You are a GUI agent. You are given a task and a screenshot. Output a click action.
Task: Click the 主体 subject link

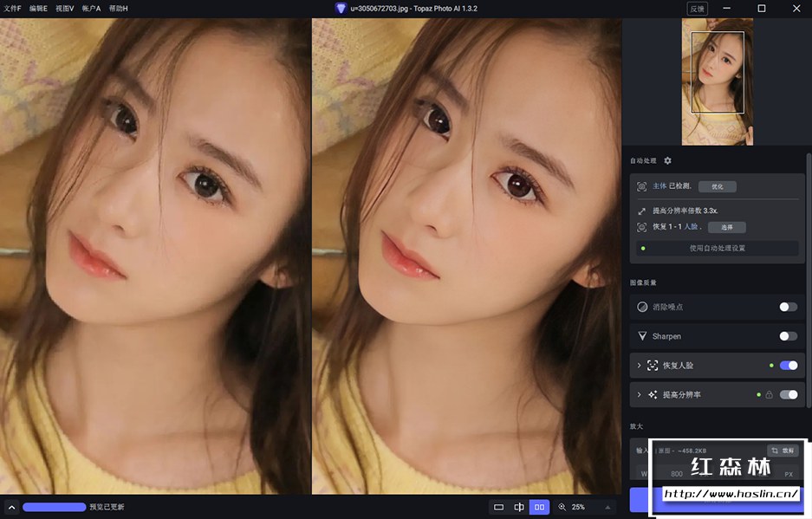click(659, 186)
